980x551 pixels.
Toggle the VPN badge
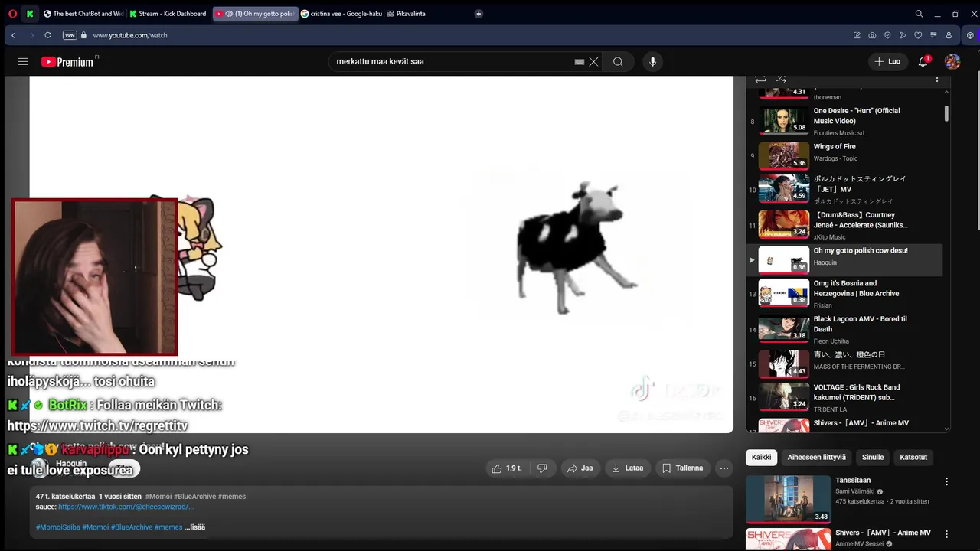tap(70, 35)
